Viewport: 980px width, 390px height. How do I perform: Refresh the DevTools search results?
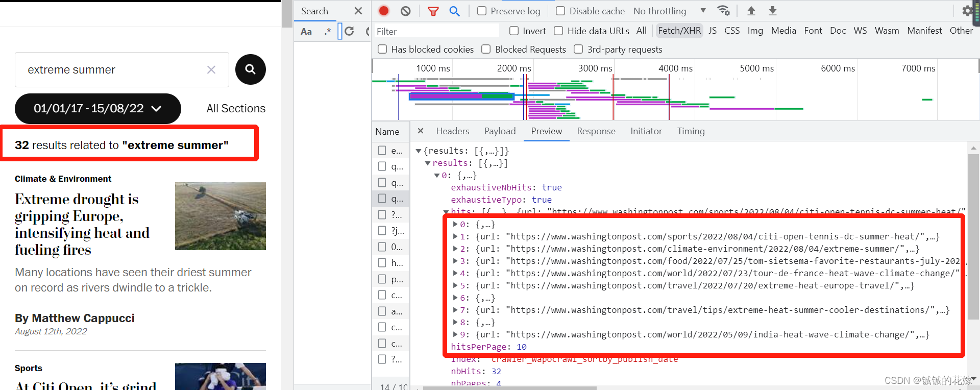coord(349,31)
